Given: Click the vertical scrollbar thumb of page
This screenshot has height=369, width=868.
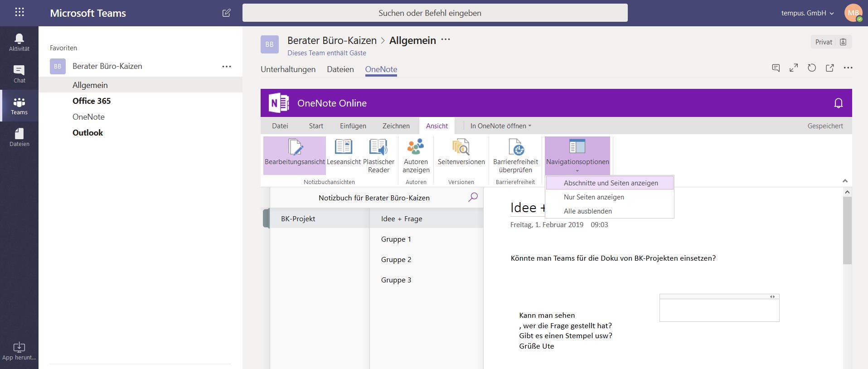Looking at the screenshot, I should (x=847, y=230).
